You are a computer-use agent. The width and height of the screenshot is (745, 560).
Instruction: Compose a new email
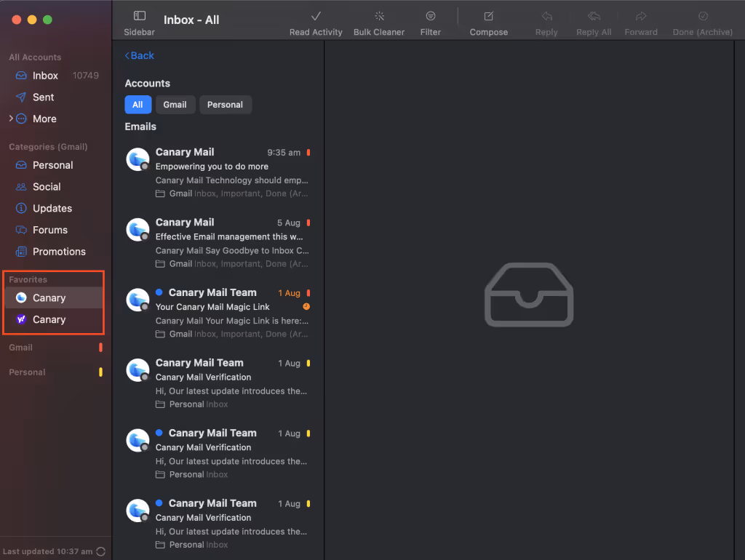488,23
